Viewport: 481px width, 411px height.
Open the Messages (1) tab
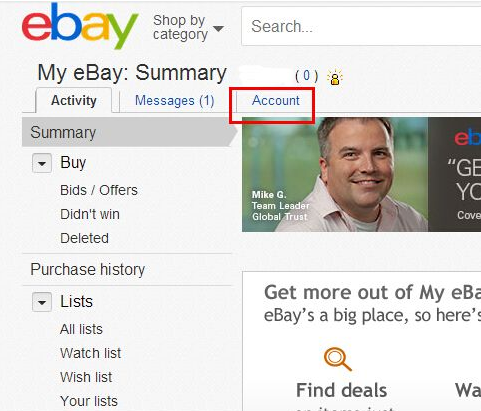(174, 100)
